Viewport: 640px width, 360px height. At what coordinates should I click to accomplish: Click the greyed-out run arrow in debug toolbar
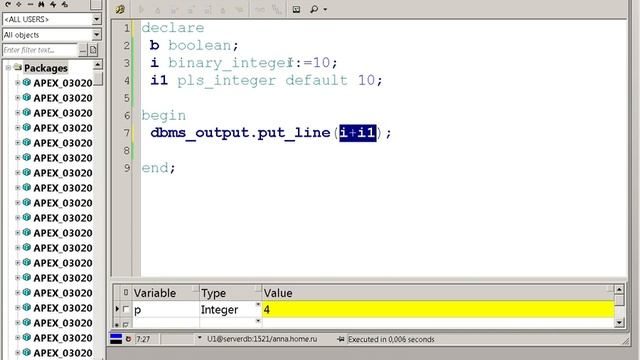pos(142,9)
